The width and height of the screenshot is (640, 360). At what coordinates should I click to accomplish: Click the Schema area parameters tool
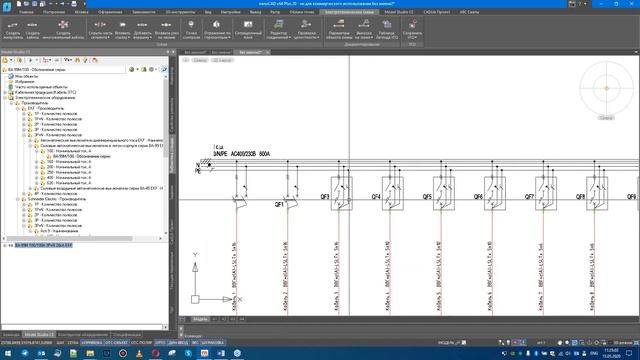[339, 29]
